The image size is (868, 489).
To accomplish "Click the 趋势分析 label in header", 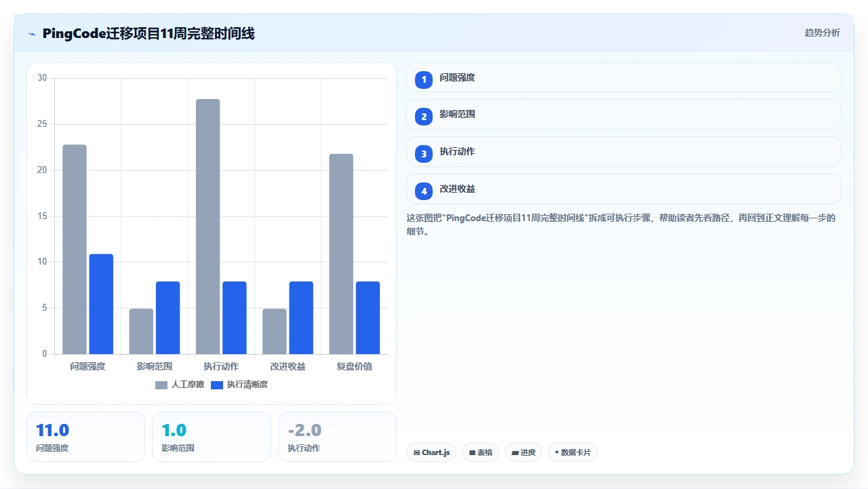I will click(823, 33).
